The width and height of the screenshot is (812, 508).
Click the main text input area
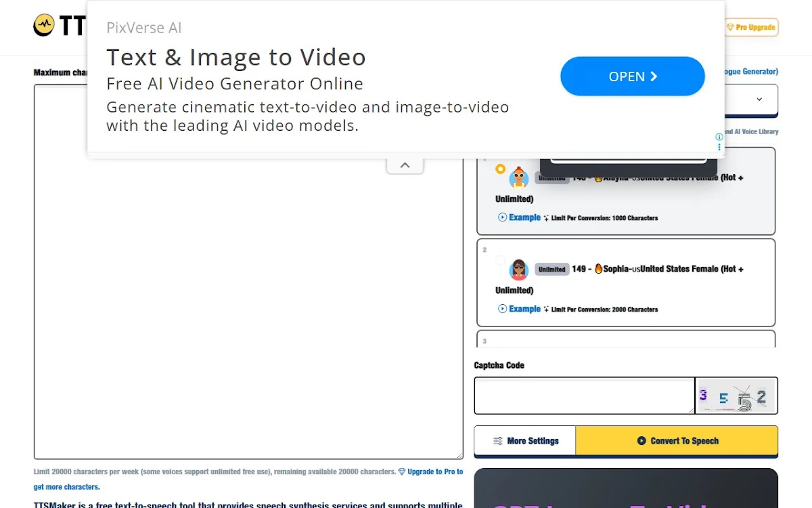point(248,272)
